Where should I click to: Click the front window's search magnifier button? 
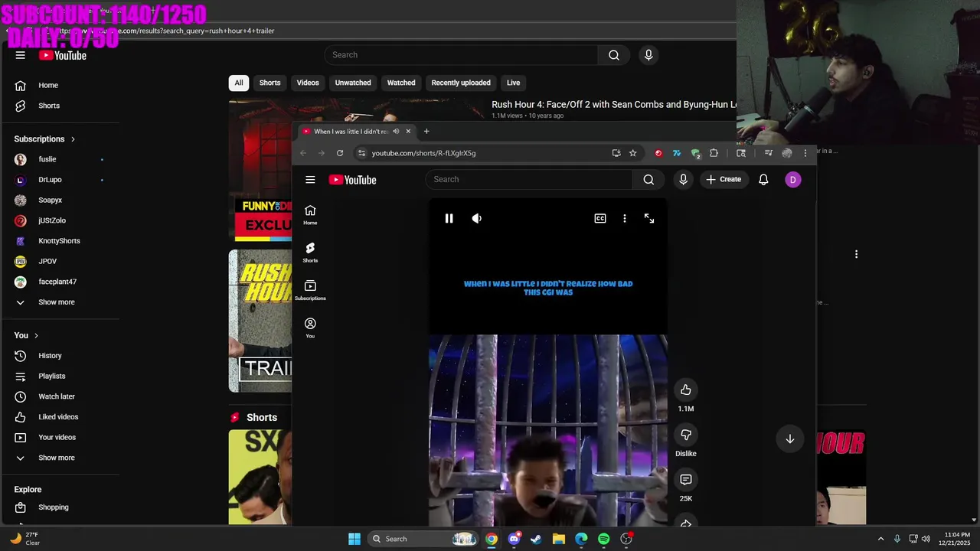tap(648, 179)
